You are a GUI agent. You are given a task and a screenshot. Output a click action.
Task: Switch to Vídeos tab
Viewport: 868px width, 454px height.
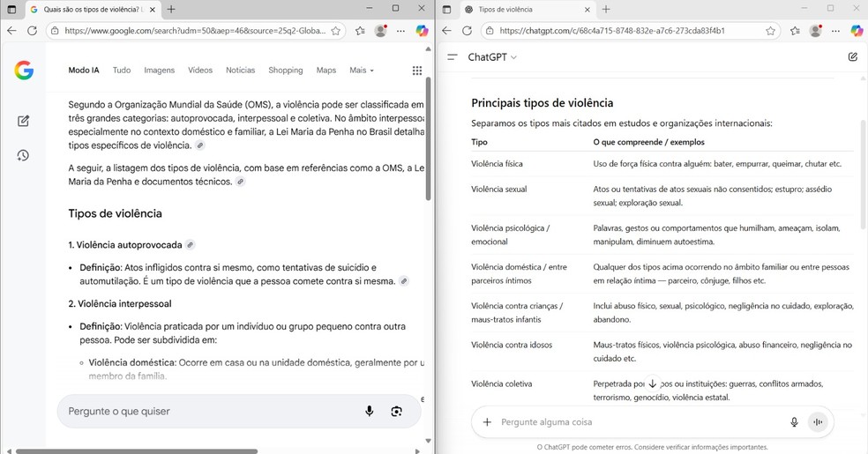200,71
